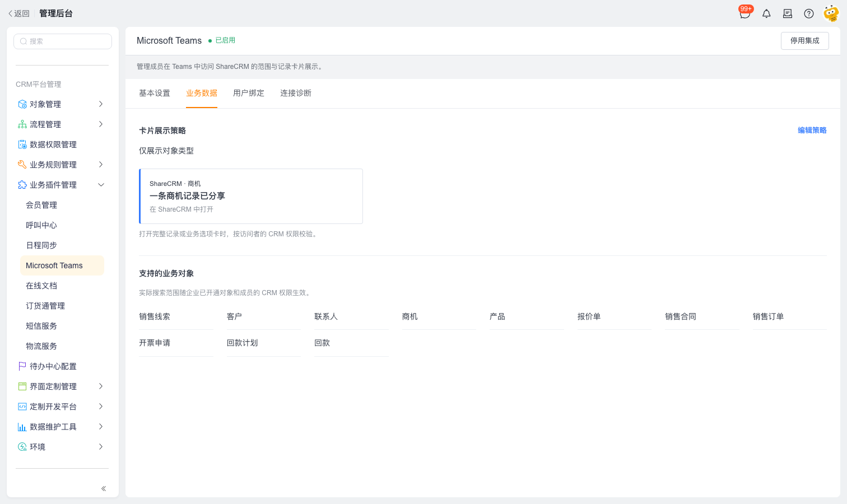
Task: Click the 环境 icon in sidebar
Action: tap(22, 447)
